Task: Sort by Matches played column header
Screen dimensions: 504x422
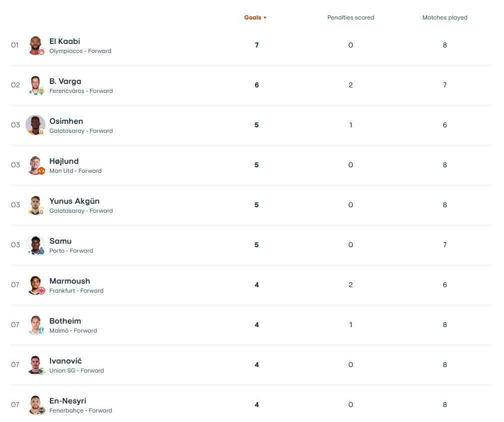Action: (445, 17)
